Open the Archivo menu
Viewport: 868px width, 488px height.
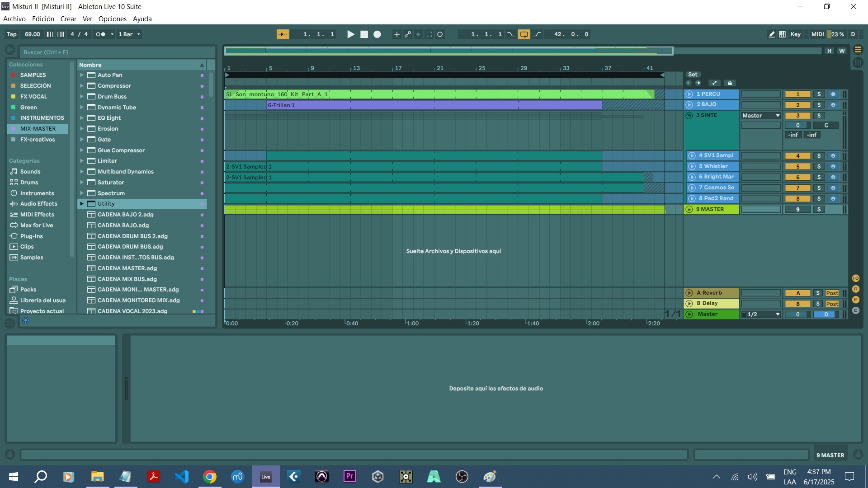click(x=14, y=19)
